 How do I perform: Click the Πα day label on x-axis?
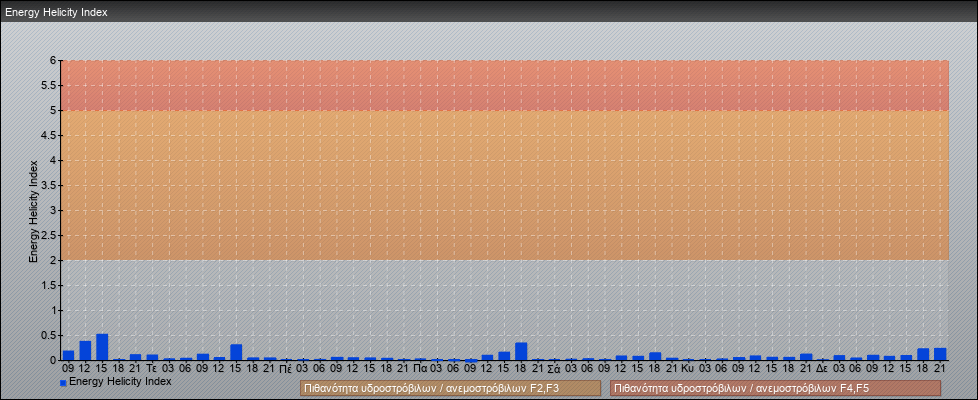(x=420, y=368)
